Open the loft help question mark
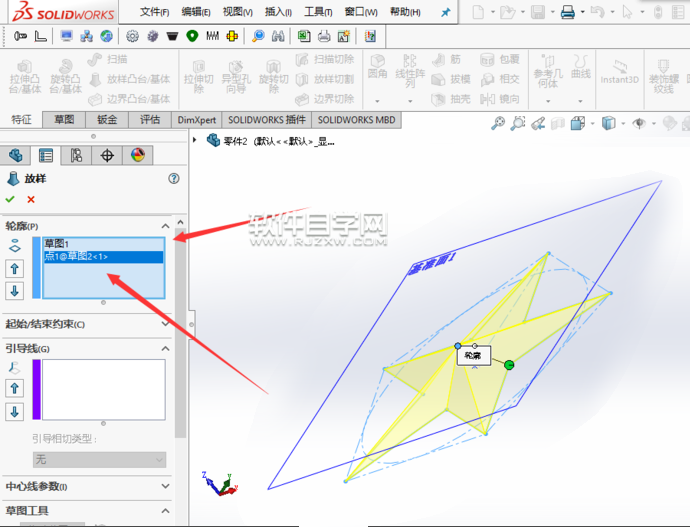The image size is (690, 527). click(174, 179)
